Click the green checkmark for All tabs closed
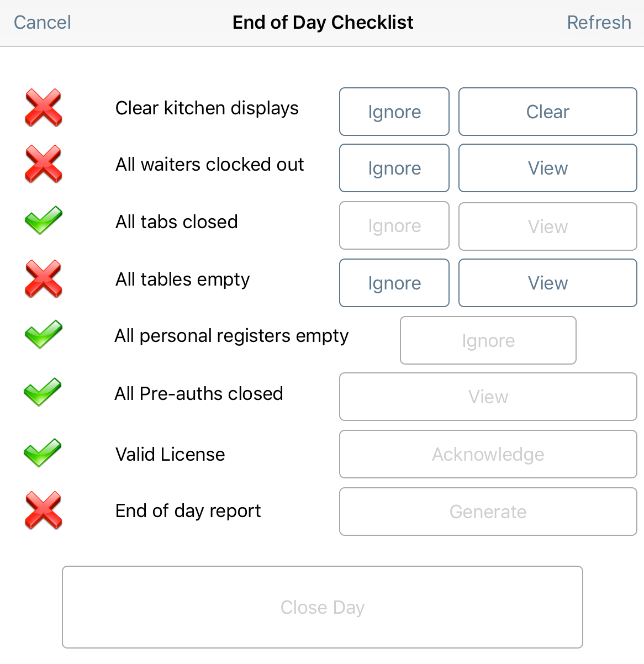Image resolution: width=644 pixels, height=664 pixels. point(43,220)
